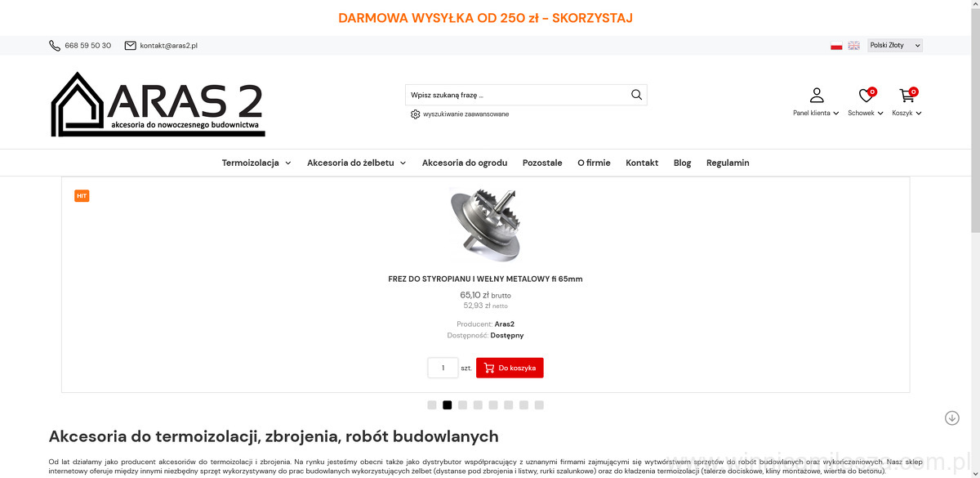Click the phone icon next to 668 59 50 30
980x478 pixels.
click(x=55, y=46)
